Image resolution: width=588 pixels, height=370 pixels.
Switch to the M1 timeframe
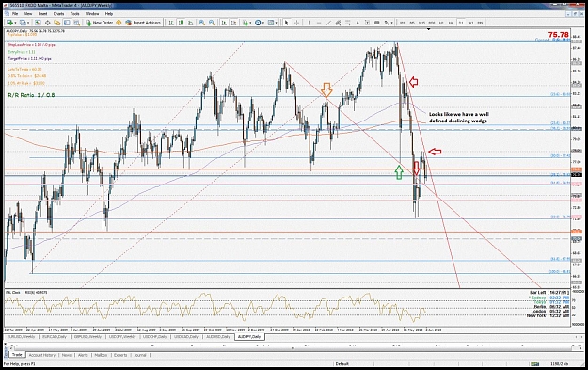(x=402, y=23)
